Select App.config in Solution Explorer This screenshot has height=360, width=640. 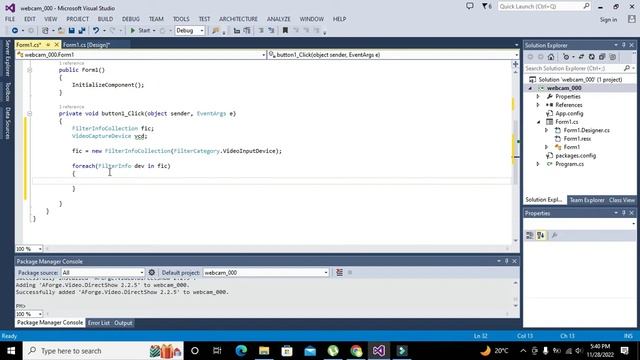tap(569, 113)
